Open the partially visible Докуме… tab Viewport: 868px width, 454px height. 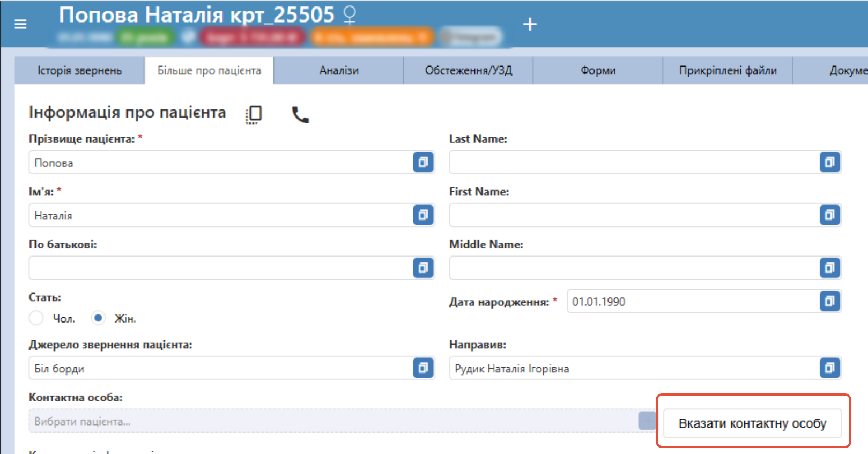pos(831,71)
